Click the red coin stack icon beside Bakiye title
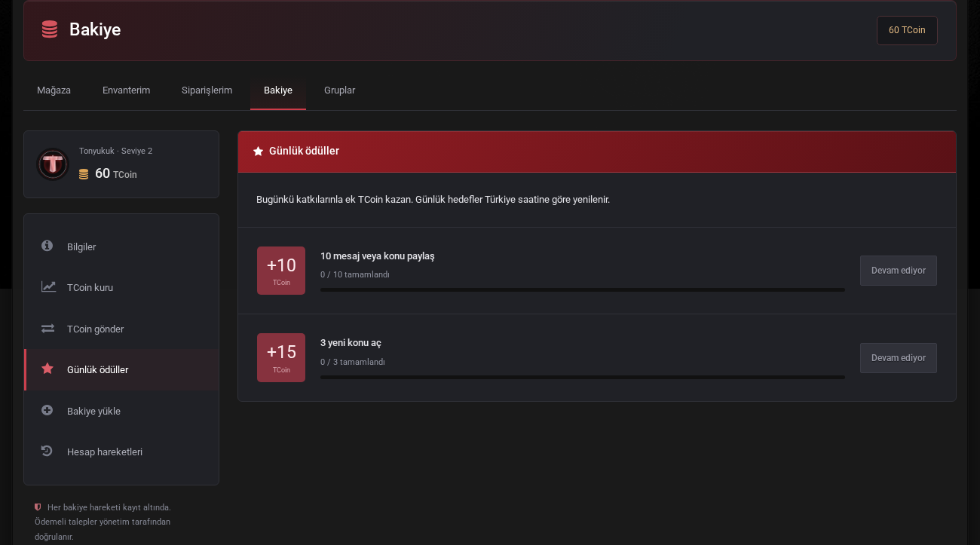Viewport: 980px width, 545px height. point(50,29)
